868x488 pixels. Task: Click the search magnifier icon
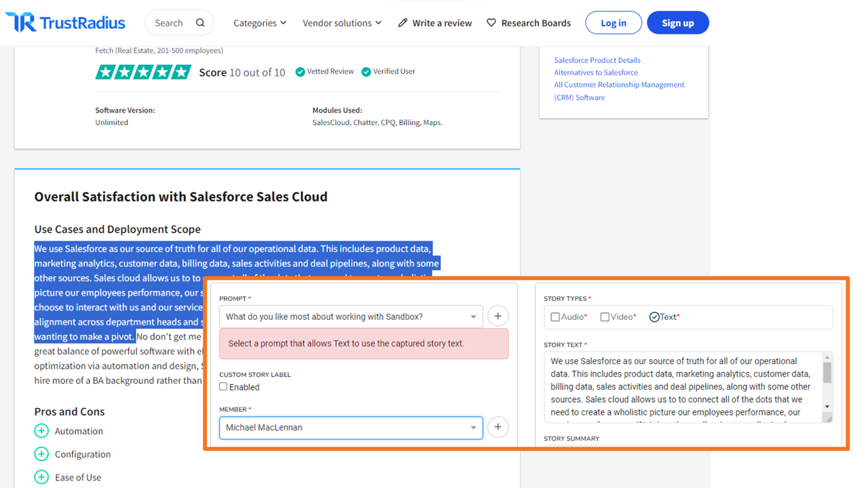click(x=200, y=23)
